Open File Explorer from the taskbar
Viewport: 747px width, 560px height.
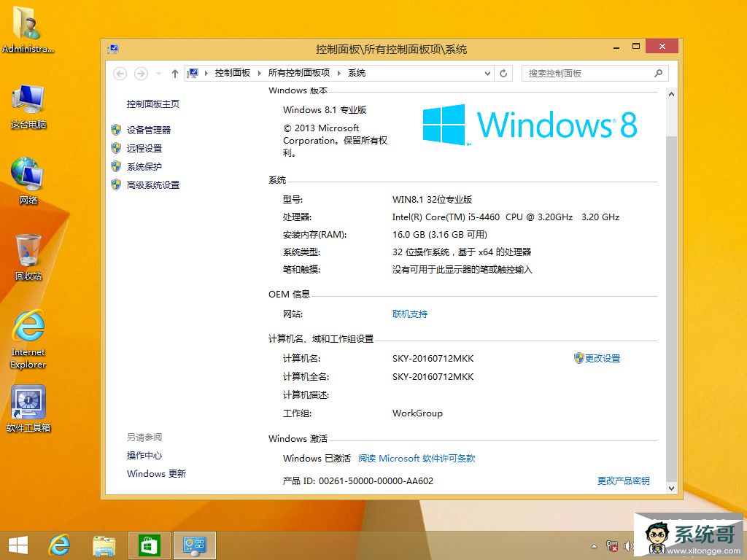pos(104,545)
